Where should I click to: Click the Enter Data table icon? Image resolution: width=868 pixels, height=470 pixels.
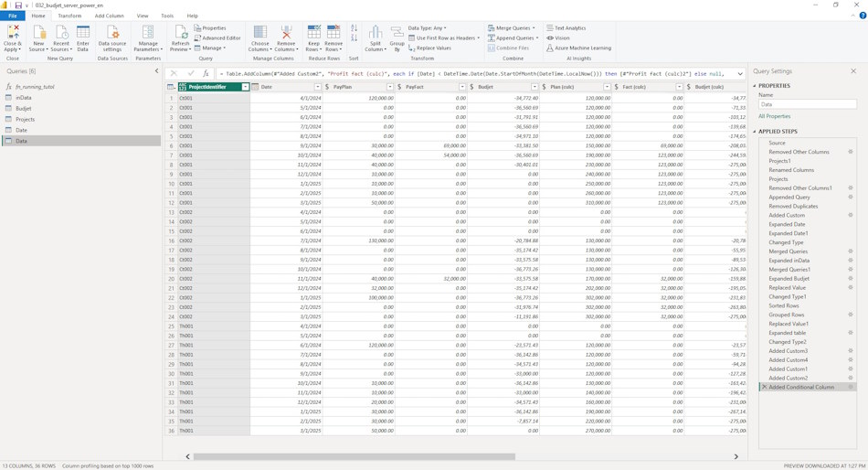click(83, 32)
